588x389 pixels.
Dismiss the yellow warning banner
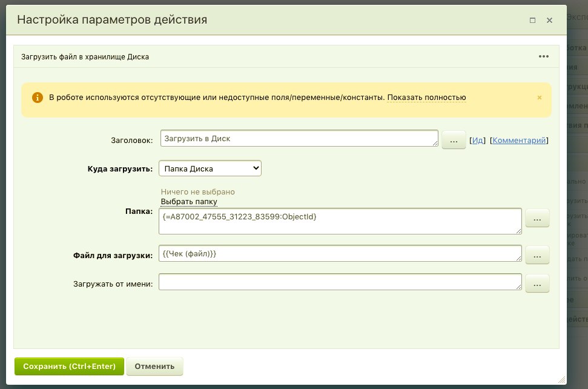(540, 97)
